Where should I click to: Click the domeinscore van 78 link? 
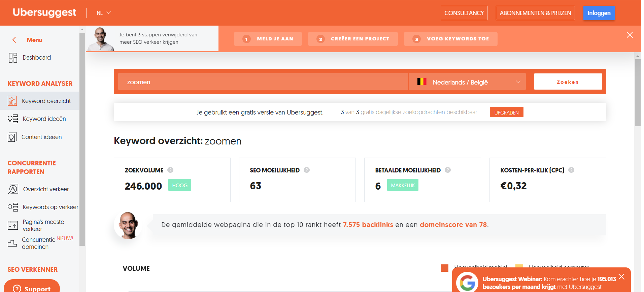click(x=453, y=225)
